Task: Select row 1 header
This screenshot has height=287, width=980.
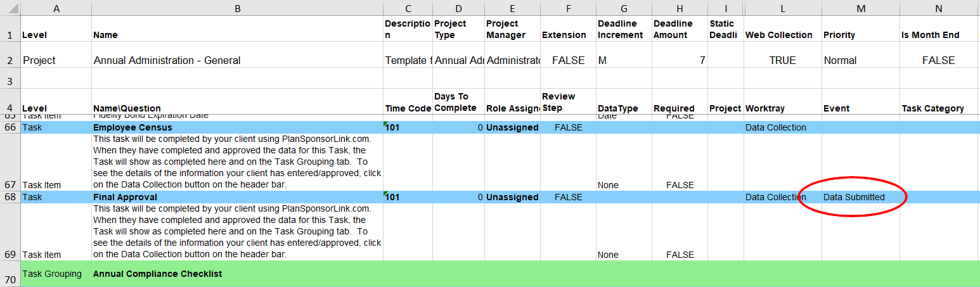Action: tap(10, 29)
